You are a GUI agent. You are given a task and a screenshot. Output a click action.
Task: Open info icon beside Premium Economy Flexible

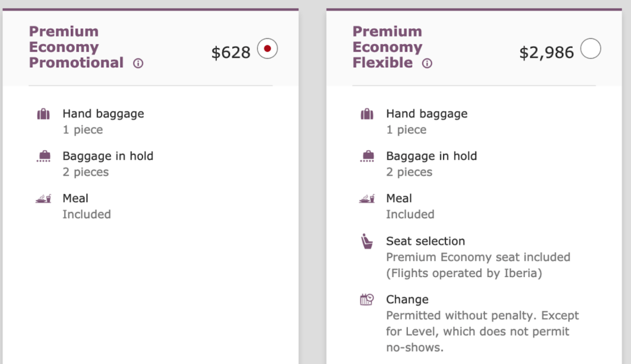(427, 63)
